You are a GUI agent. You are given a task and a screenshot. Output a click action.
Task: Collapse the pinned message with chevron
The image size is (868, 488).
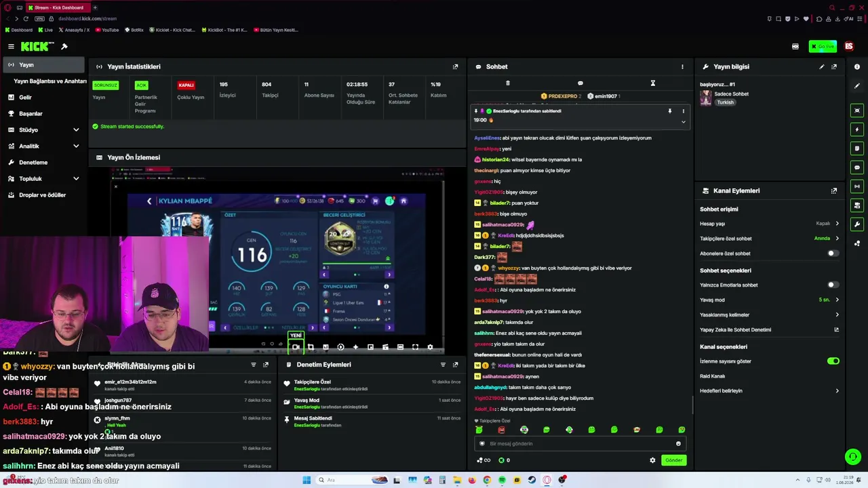(x=683, y=122)
